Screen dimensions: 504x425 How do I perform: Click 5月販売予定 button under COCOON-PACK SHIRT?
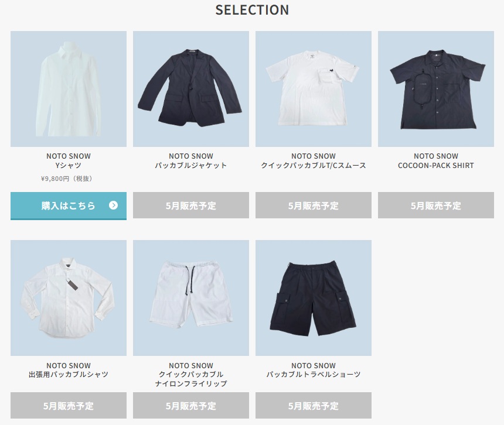pos(436,205)
